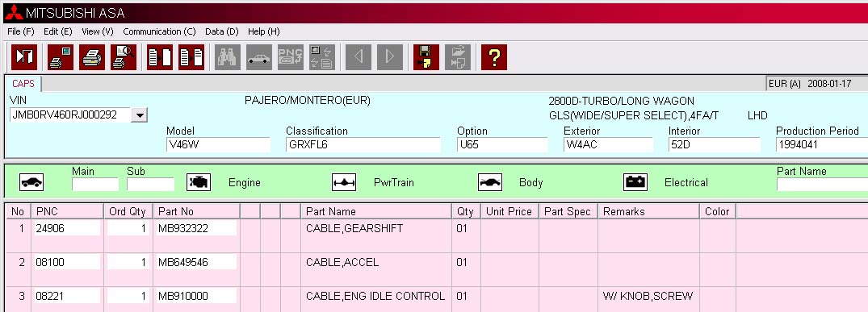The height and width of the screenshot is (312, 868).
Task: Open help with question mark icon
Action: (494, 57)
